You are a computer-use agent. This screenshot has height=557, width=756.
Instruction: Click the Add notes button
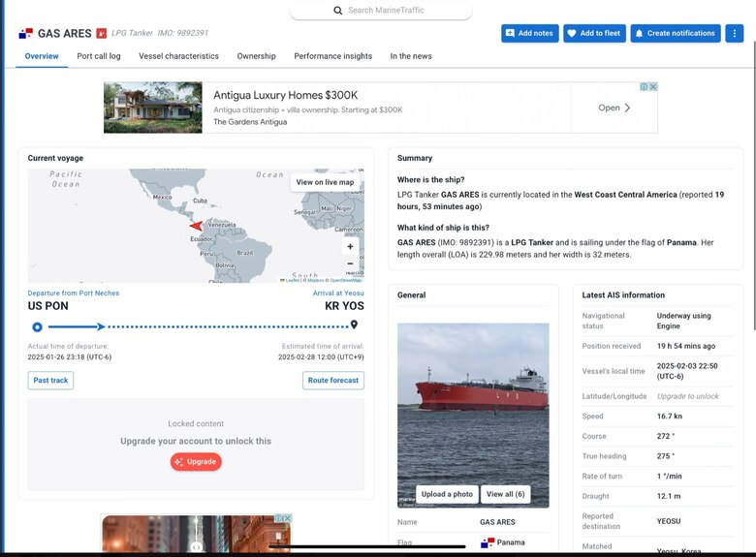click(x=530, y=33)
